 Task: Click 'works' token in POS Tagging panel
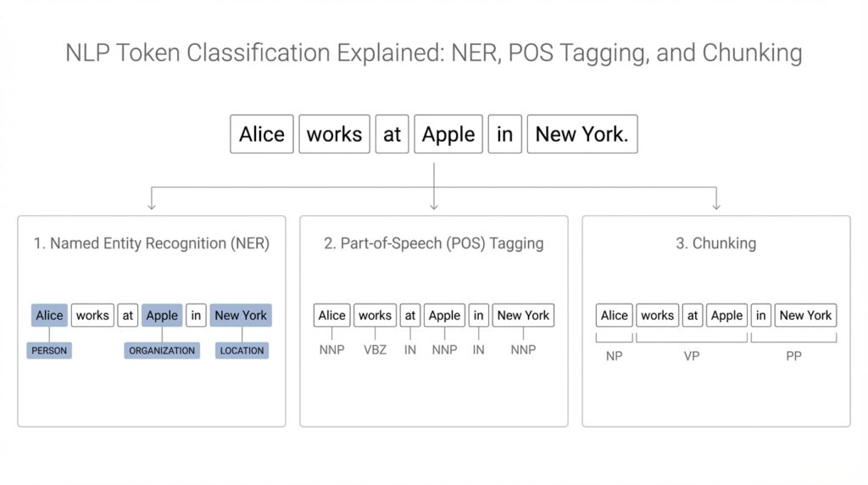click(375, 315)
